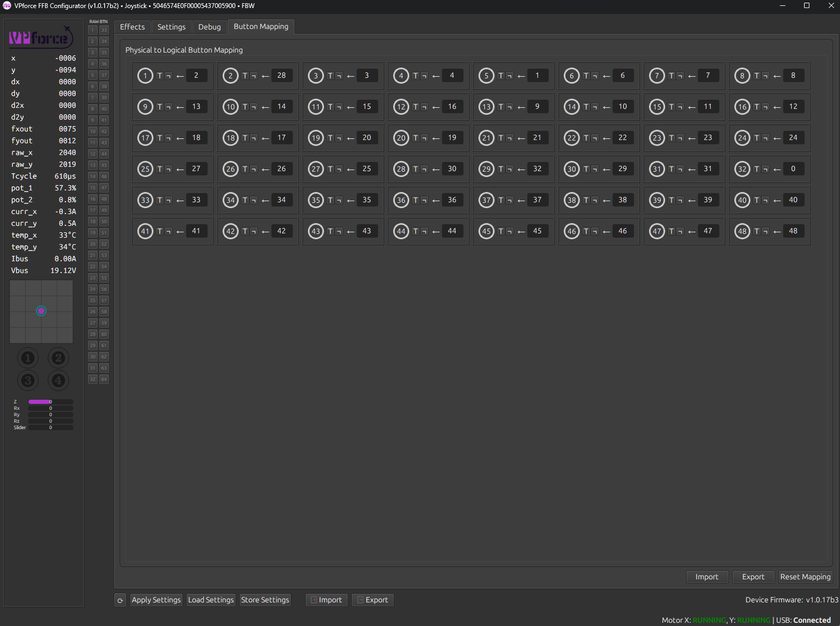Click the USB Connected status text
The height and width of the screenshot is (626, 840).
[x=804, y=620]
